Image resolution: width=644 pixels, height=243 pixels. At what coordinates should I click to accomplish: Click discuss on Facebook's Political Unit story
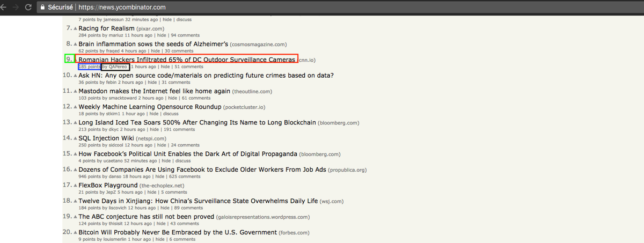click(x=183, y=161)
